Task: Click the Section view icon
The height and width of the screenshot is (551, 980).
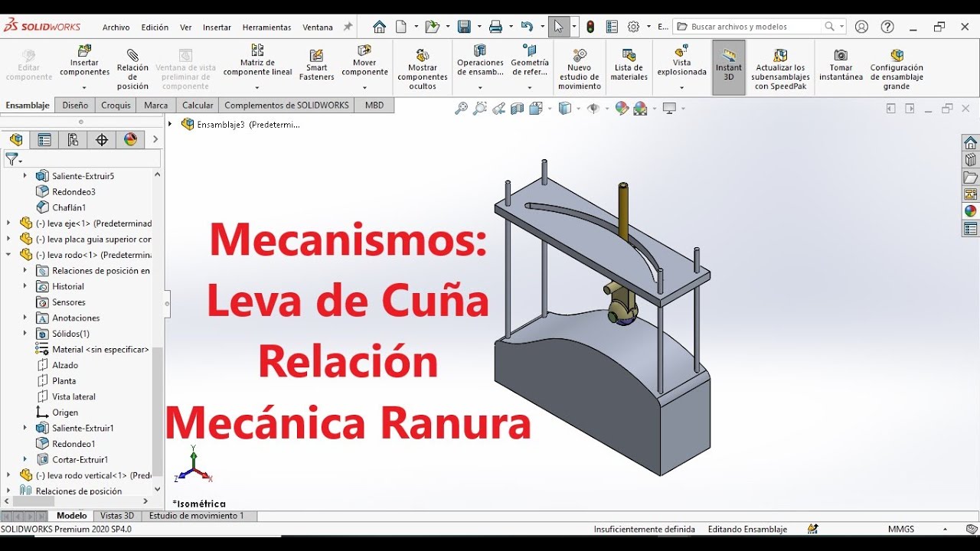Action: pos(518,109)
